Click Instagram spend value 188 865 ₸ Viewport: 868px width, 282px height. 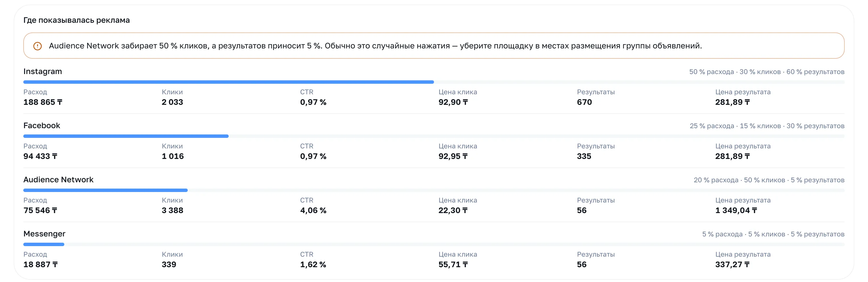43,102
